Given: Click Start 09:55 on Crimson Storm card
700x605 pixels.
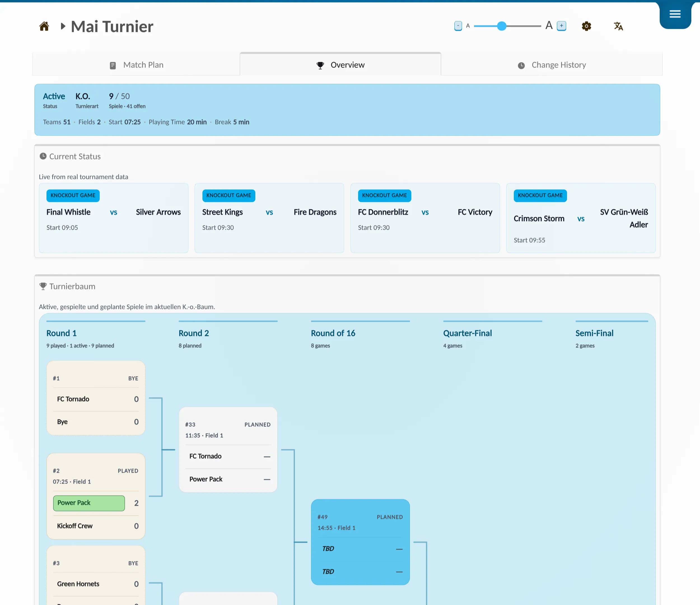Looking at the screenshot, I should (x=529, y=240).
